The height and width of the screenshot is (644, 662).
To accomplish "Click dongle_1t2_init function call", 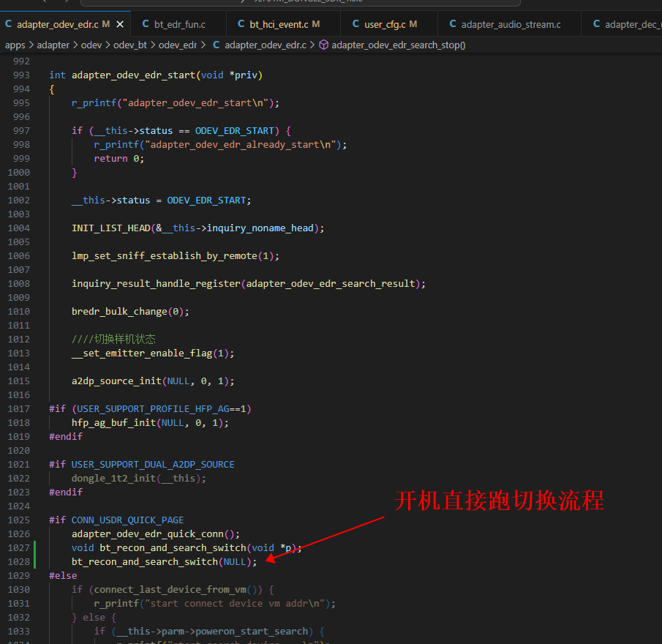I will (x=113, y=479).
